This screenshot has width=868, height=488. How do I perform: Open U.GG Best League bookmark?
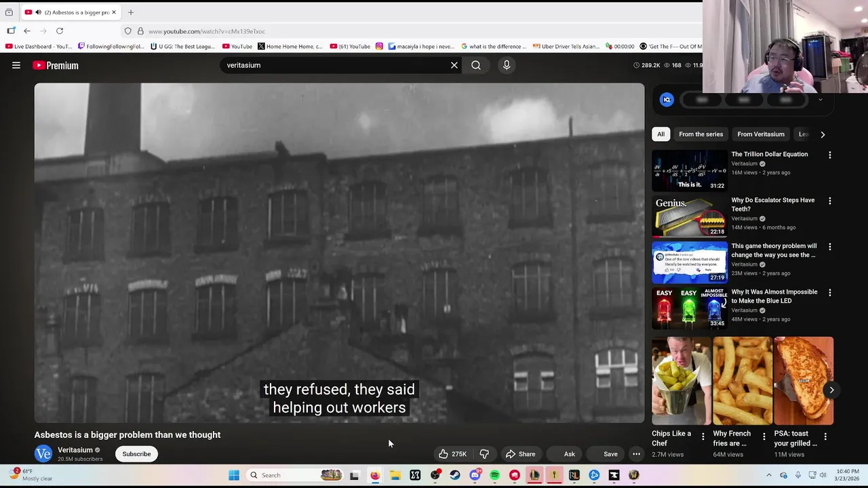pyautogui.click(x=182, y=47)
